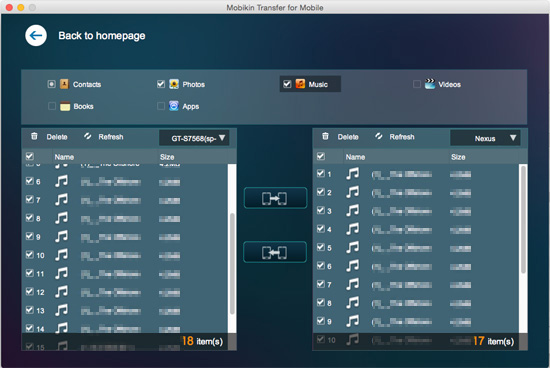Click the Videos clapperboard icon
The height and width of the screenshot is (368, 550).
pos(430,84)
